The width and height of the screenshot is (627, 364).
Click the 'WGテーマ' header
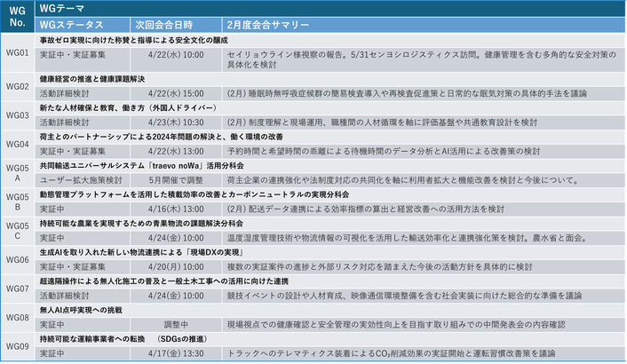click(x=329, y=8)
